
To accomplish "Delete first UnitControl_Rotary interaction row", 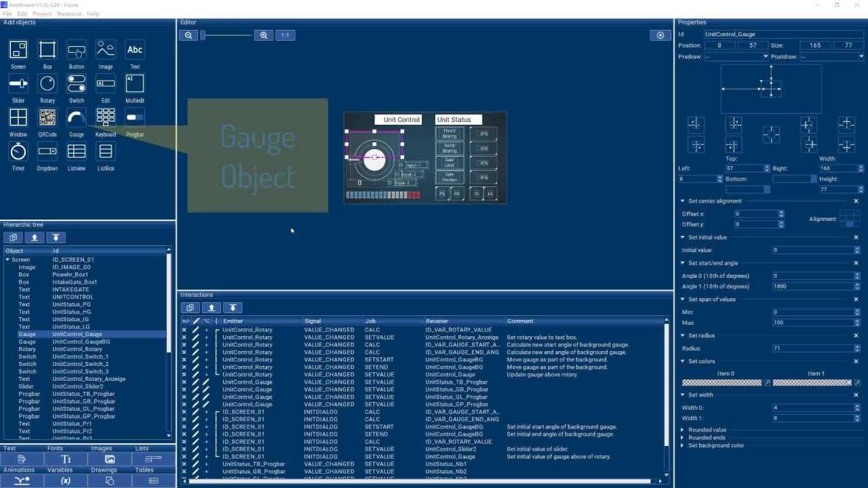I will point(184,330).
